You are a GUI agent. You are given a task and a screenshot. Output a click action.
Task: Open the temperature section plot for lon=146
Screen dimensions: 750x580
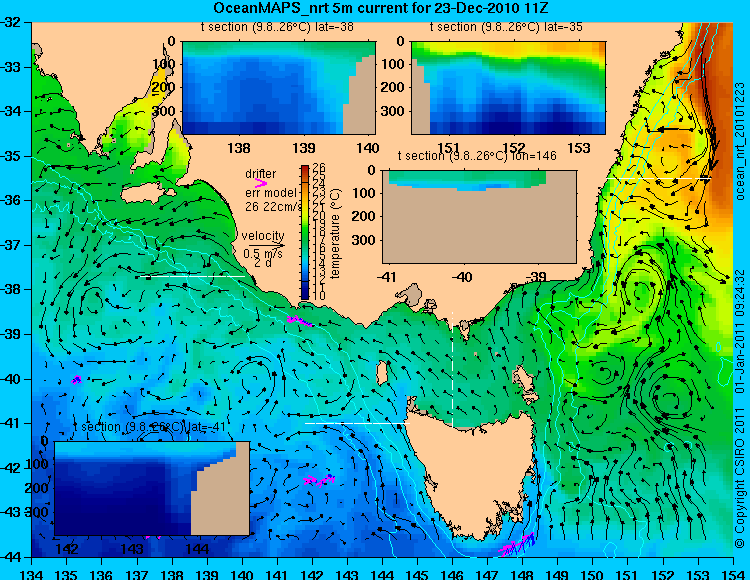(479, 217)
